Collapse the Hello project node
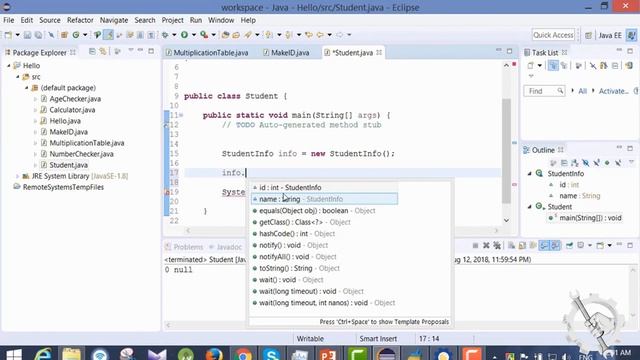 tap(9, 66)
